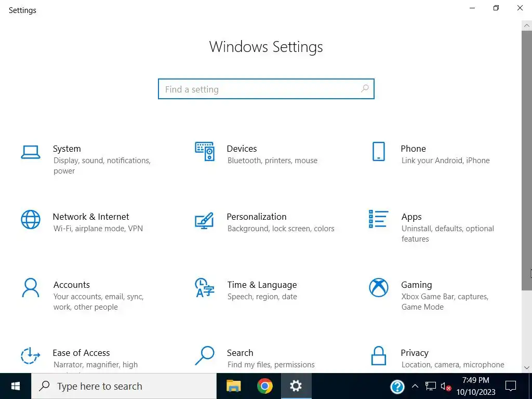Open the Accounts person icon

click(31, 288)
